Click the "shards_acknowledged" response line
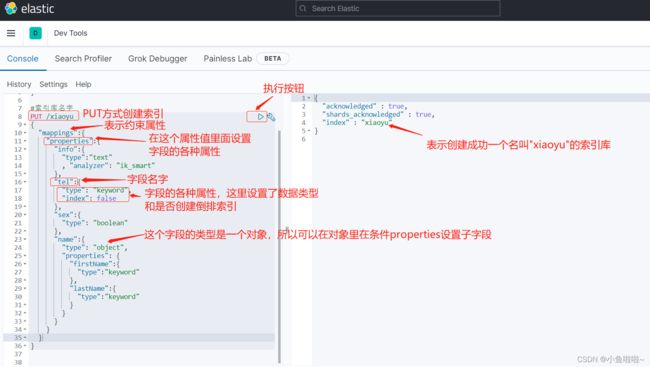The height and width of the screenshot is (367, 650). [x=378, y=114]
